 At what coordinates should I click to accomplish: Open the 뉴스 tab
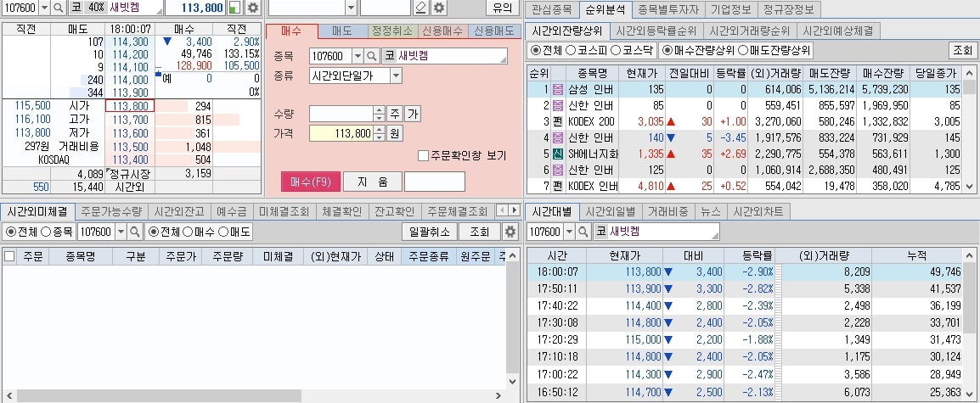(711, 211)
